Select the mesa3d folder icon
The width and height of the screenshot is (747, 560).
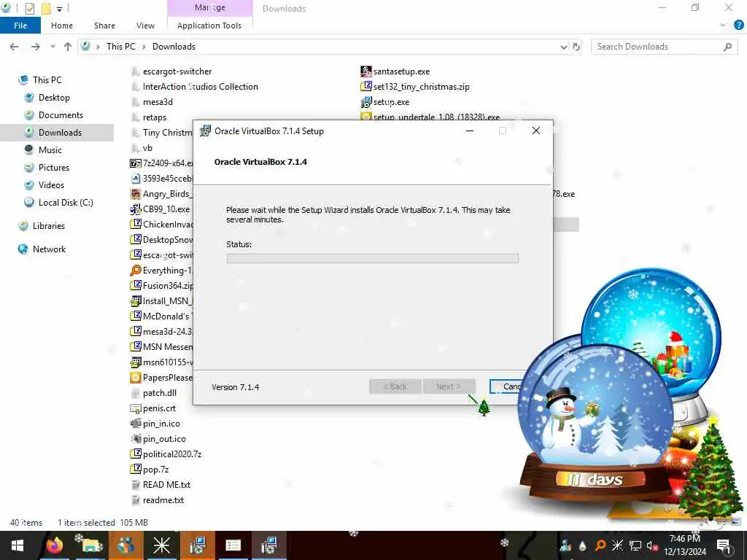click(x=135, y=102)
